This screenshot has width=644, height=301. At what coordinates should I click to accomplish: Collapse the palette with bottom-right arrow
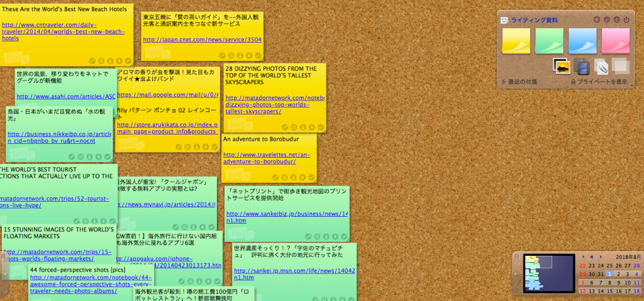tap(631, 85)
